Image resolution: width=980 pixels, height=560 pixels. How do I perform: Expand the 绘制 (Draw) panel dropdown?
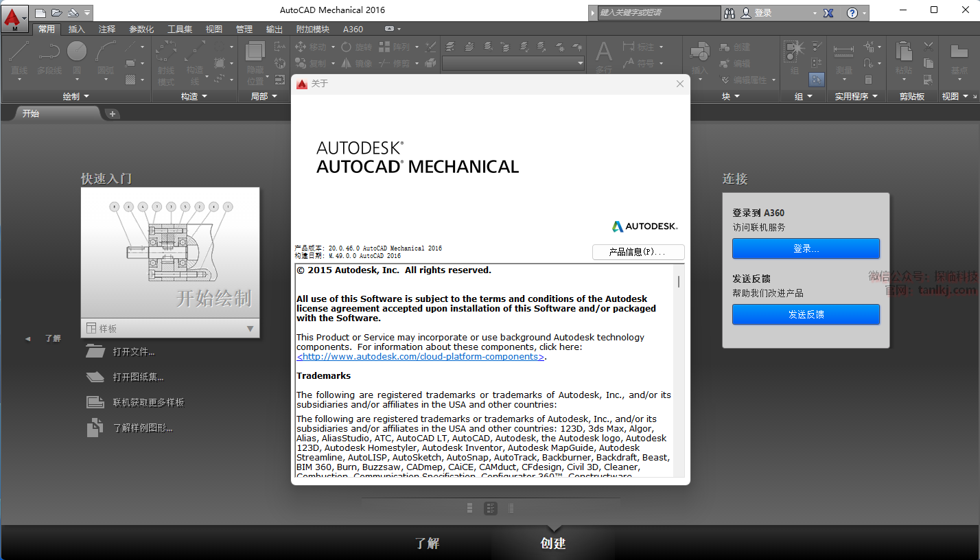pos(75,97)
